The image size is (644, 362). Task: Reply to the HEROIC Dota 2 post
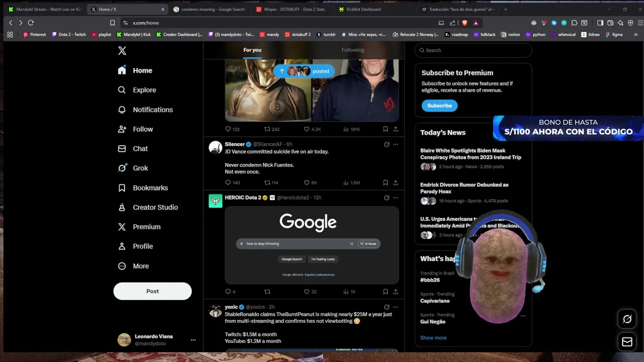click(230, 292)
